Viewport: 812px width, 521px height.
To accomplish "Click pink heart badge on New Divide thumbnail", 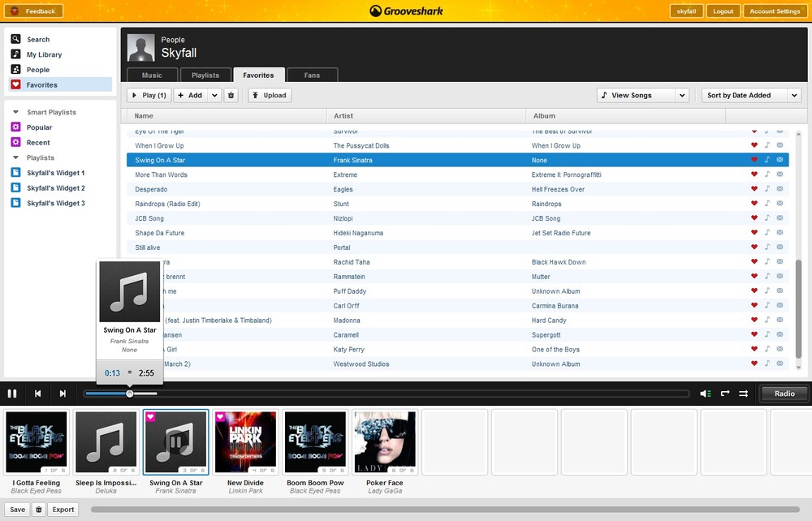I will (220, 416).
